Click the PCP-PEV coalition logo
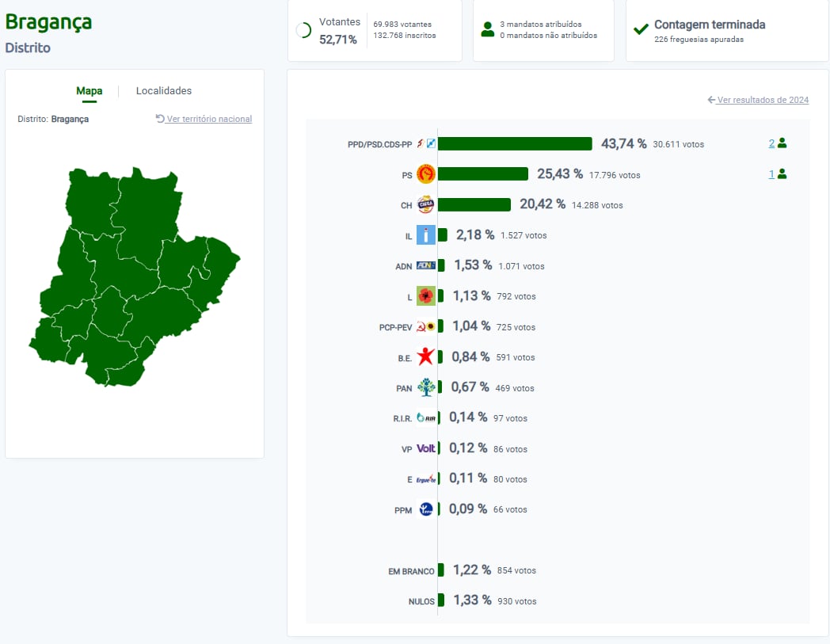 click(x=426, y=326)
